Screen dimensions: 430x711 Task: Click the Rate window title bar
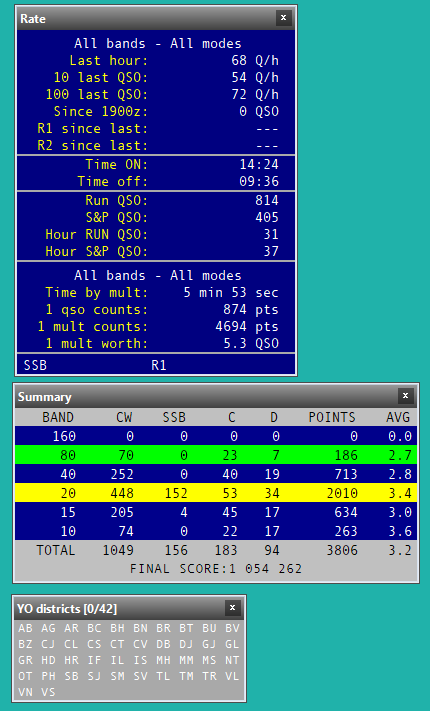[156, 18]
